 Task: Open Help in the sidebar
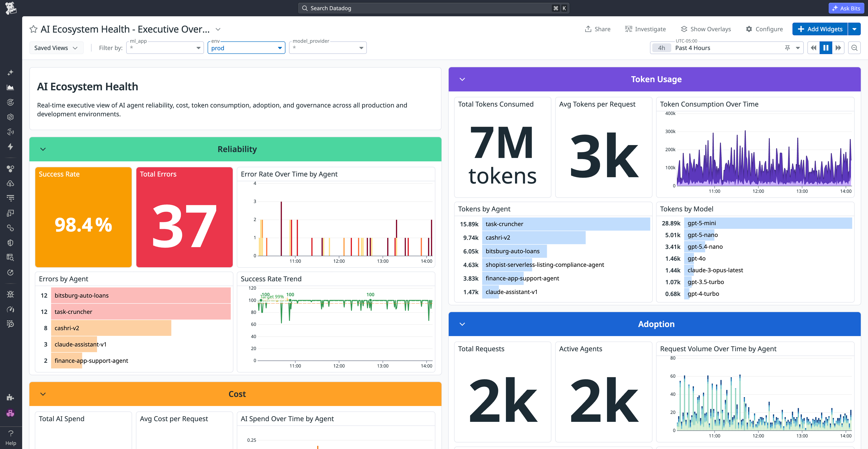point(11,437)
